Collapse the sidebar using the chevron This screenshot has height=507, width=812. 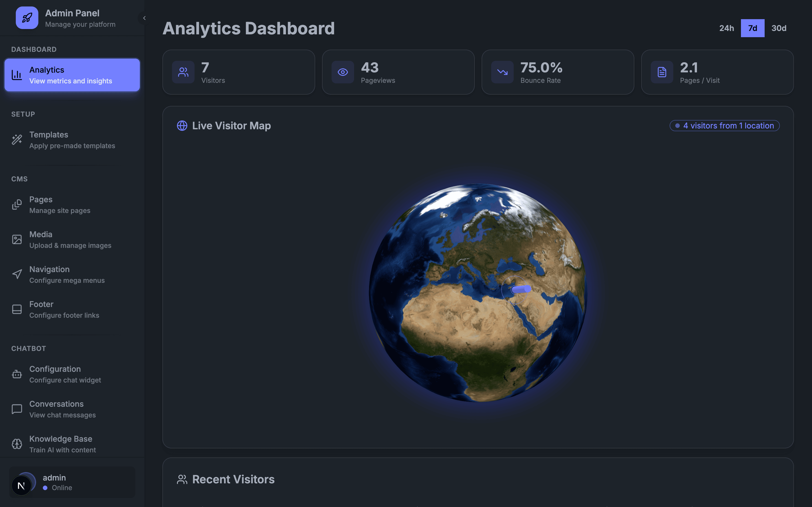pyautogui.click(x=144, y=18)
